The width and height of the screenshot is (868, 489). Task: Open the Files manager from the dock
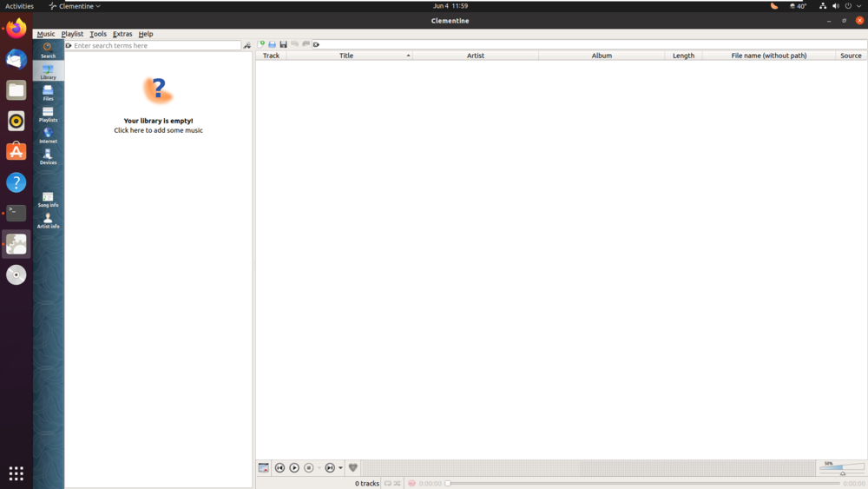pyautogui.click(x=16, y=90)
